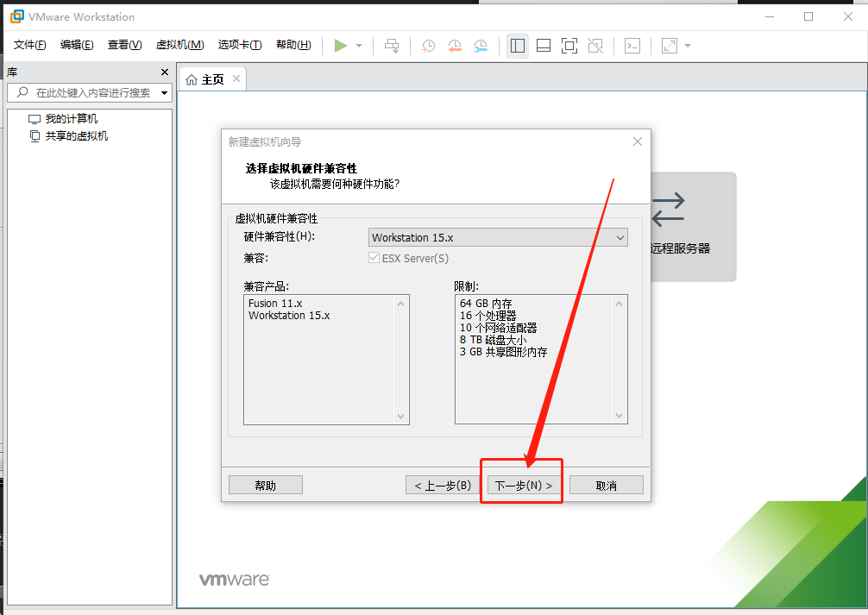Click down arrow of 兼容产品 scrollbar
This screenshot has height=615, width=868.
(401, 417)
